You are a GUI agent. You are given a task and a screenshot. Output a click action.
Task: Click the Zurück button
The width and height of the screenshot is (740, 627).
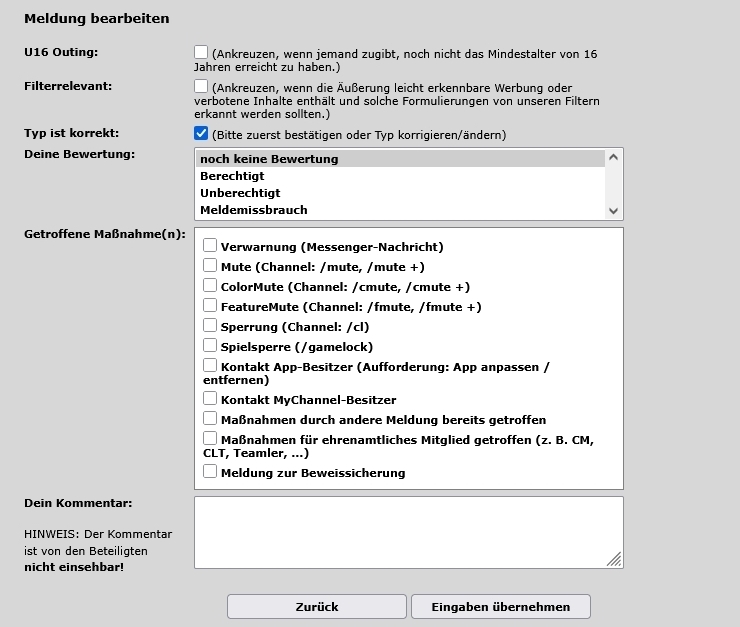tap(317, 607)
